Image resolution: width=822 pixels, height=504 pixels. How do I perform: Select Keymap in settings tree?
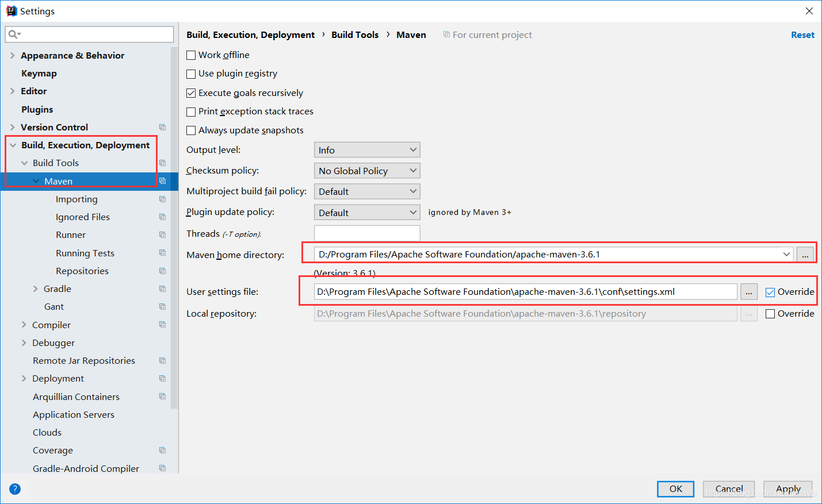[x=39, y=73]
